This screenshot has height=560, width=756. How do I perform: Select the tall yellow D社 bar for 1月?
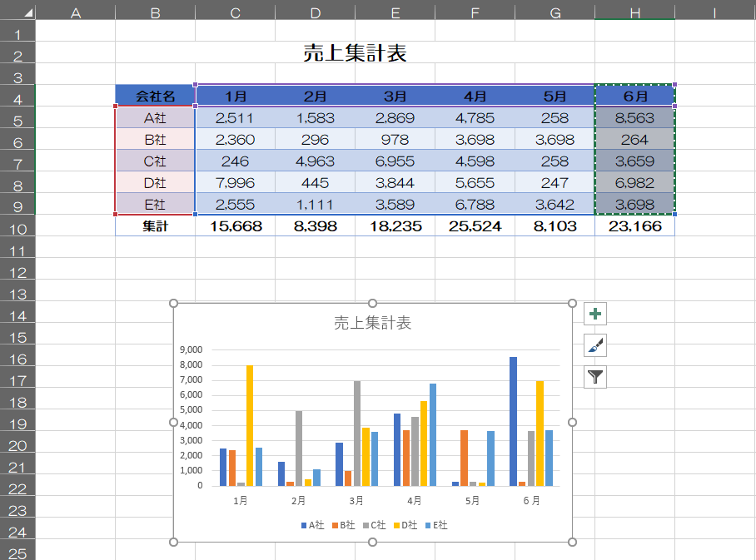249,424
